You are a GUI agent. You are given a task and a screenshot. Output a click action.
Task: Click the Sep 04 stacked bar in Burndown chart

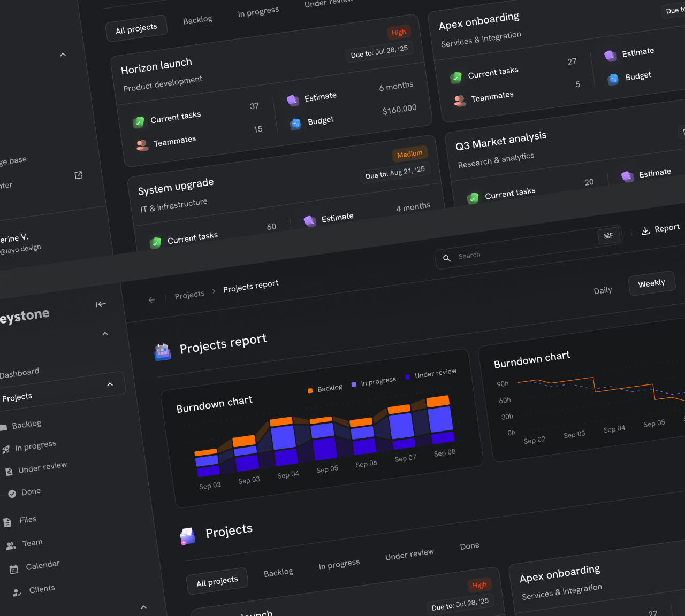click(284, 441)
